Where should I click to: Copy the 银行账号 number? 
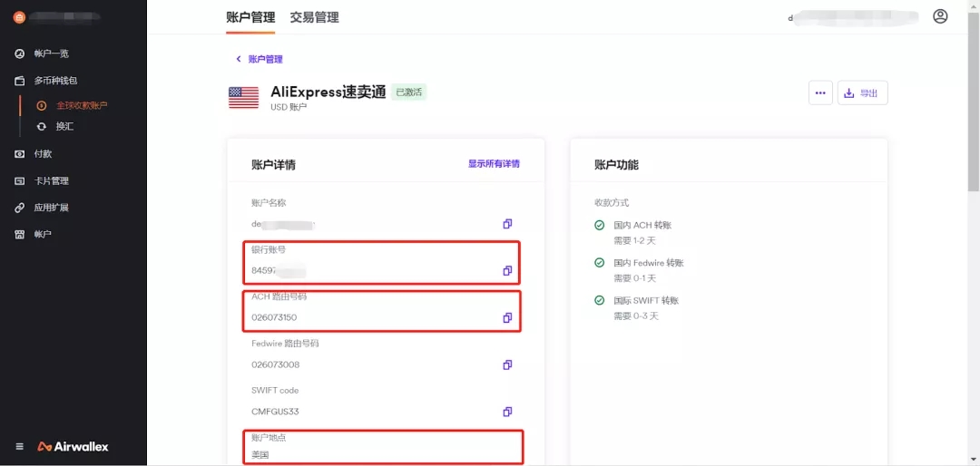click(x=507, y=270)
